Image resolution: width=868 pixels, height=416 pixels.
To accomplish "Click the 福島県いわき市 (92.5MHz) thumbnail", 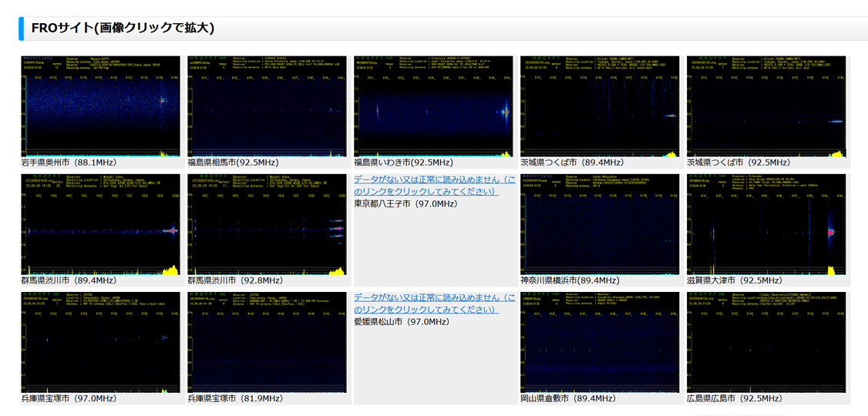I will [433, 106].
